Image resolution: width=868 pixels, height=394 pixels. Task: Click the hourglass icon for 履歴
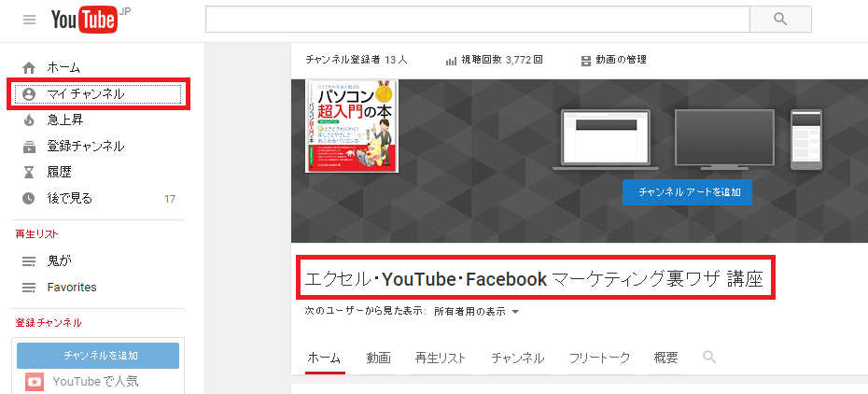[x=28, y=172]
